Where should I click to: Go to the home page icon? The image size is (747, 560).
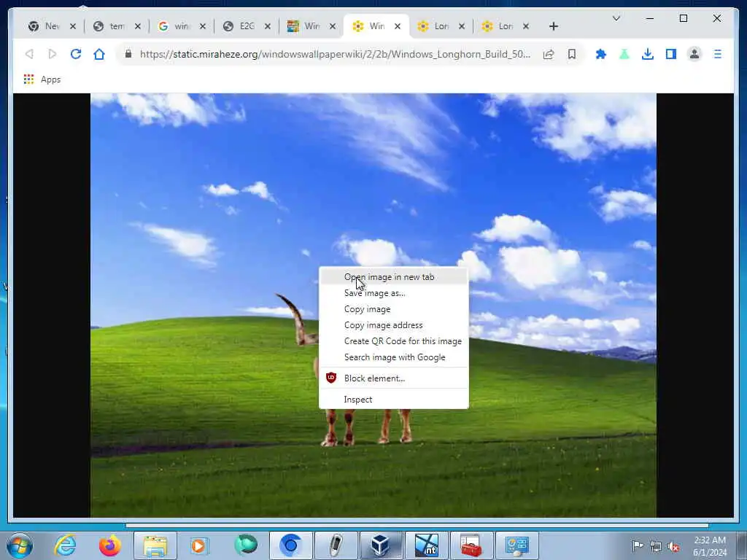pyautogui.click(x=99, y=54)
